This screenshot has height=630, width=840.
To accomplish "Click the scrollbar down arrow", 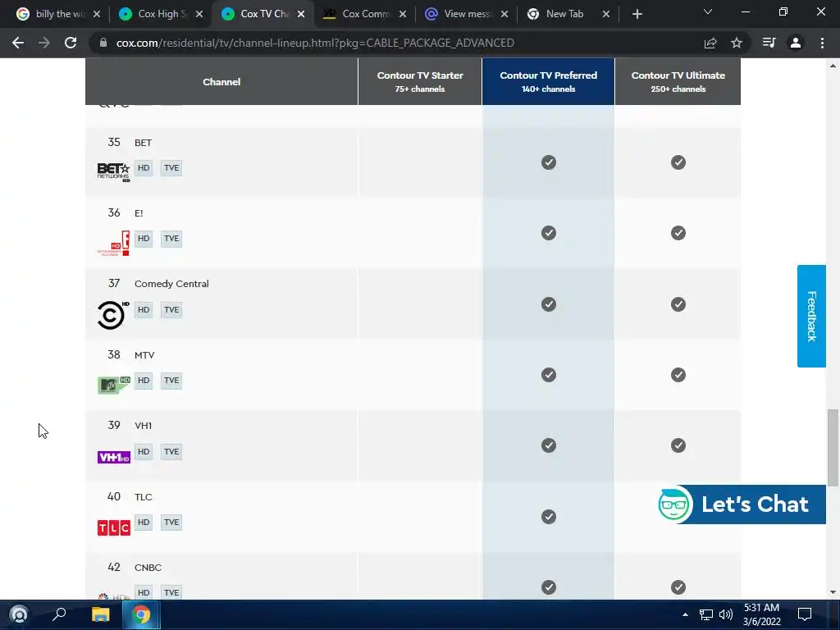I will tap(833, 592).
